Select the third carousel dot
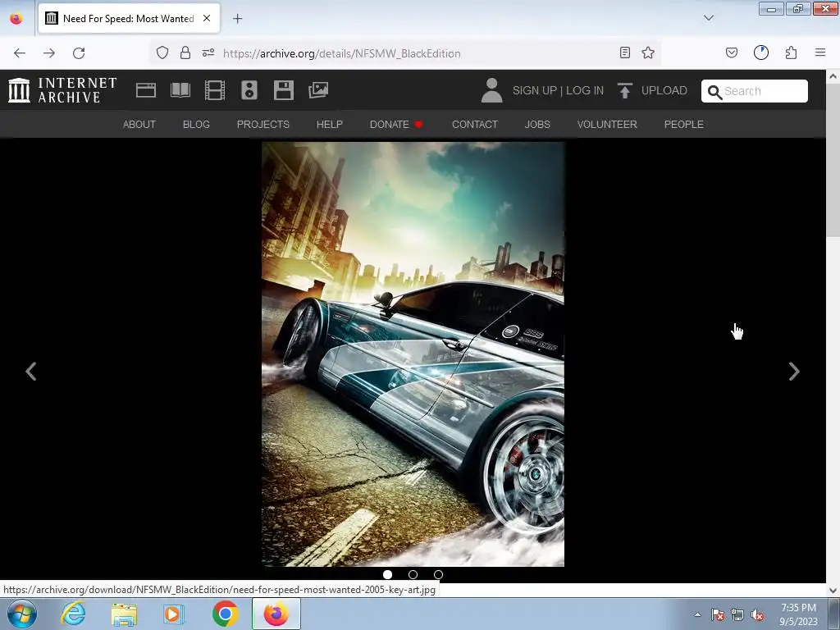840x630 pixels. [x=438, y=574]
